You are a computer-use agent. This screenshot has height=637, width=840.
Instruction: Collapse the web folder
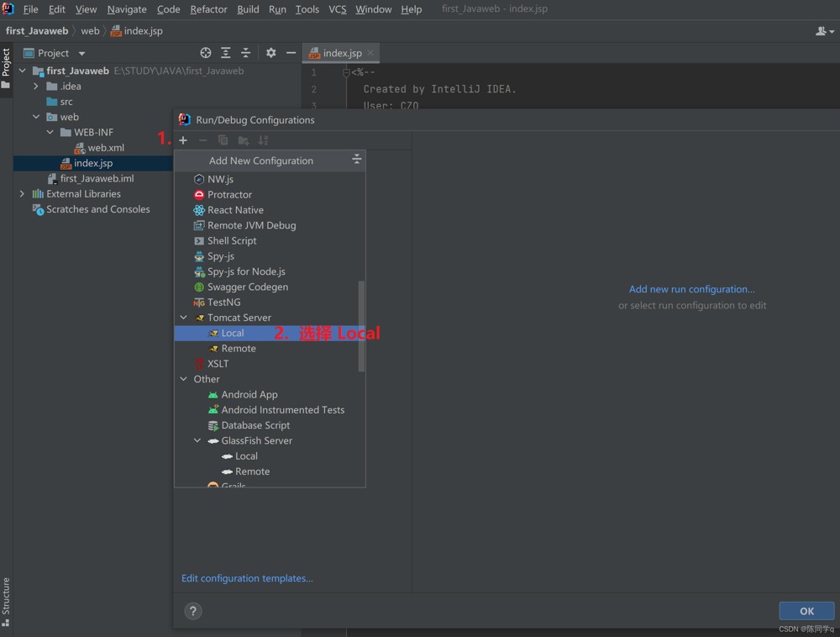tap(36, 117)
